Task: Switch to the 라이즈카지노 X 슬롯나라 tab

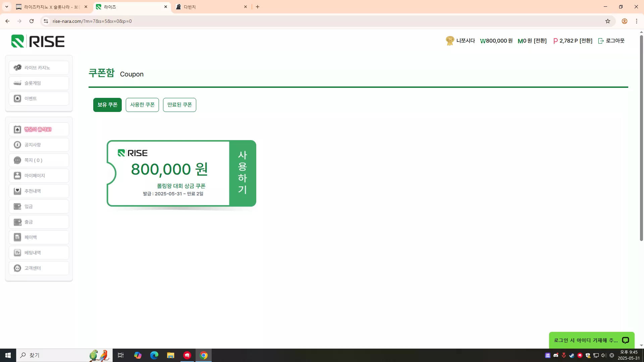Action: point(52,7)
